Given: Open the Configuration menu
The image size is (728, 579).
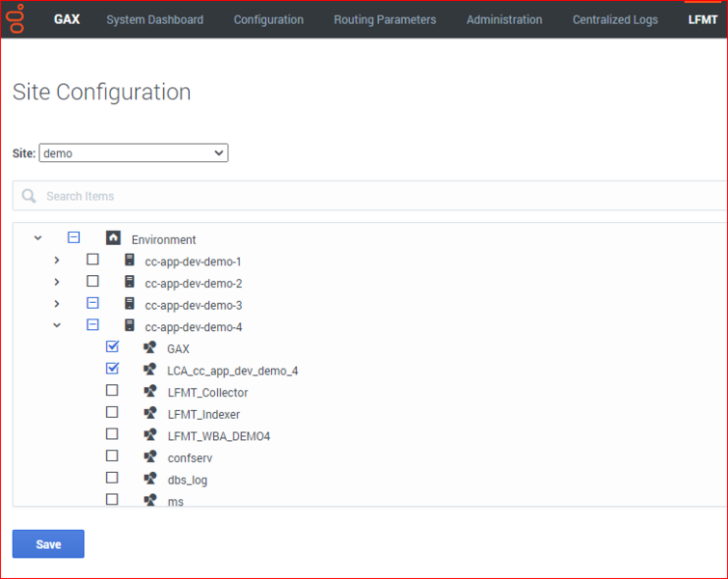Looking at the screenshot, I should pyautogui.click(x=268, y=19).
